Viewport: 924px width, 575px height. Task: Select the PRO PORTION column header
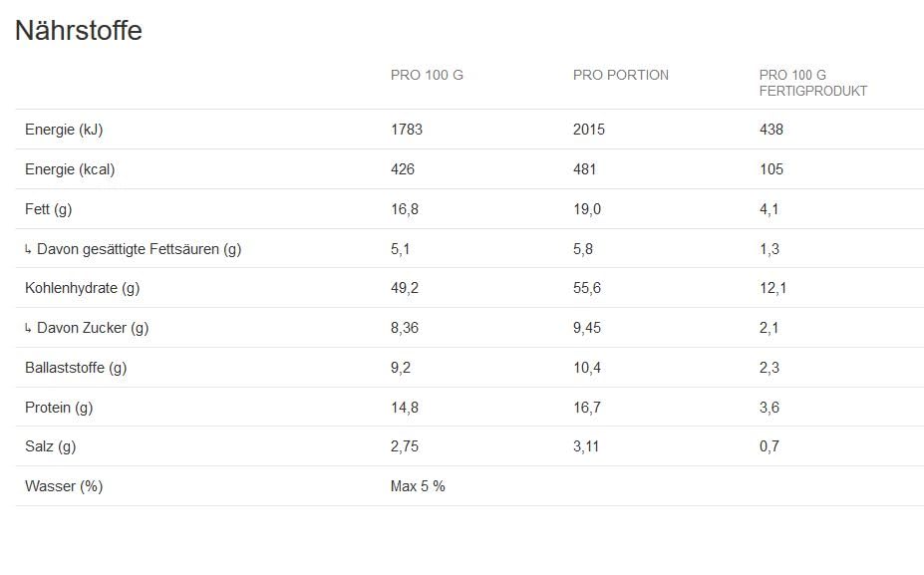pos(621,76)
